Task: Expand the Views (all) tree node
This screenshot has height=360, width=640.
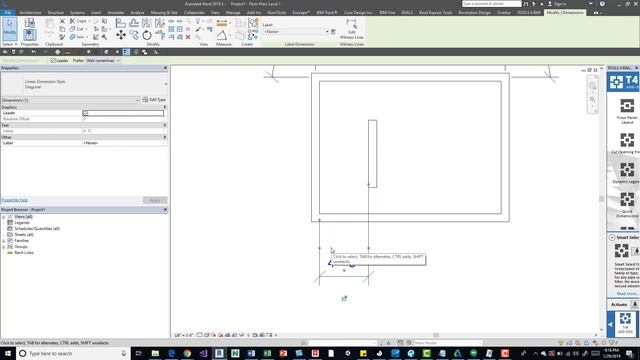Action: coord(4,217)
